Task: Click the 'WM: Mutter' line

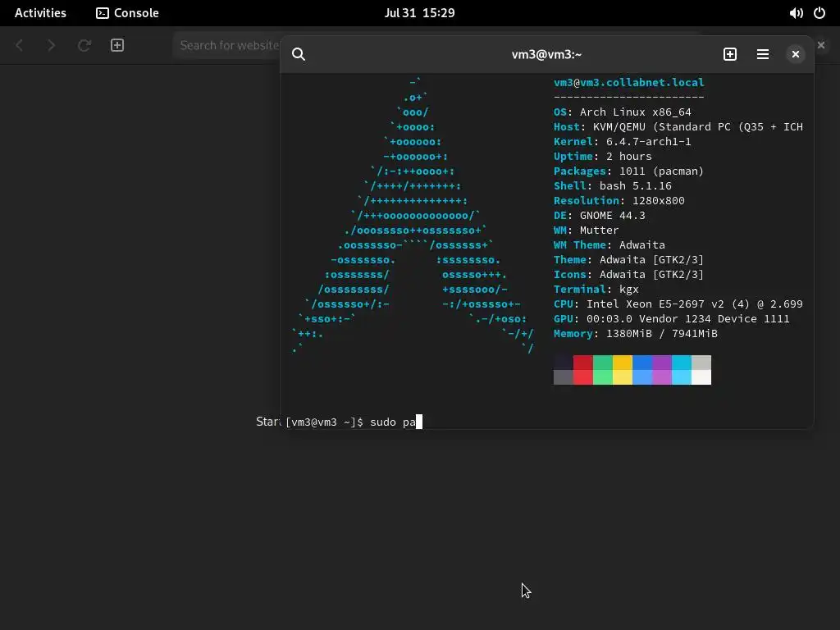Action: click(x=586, y=230)
